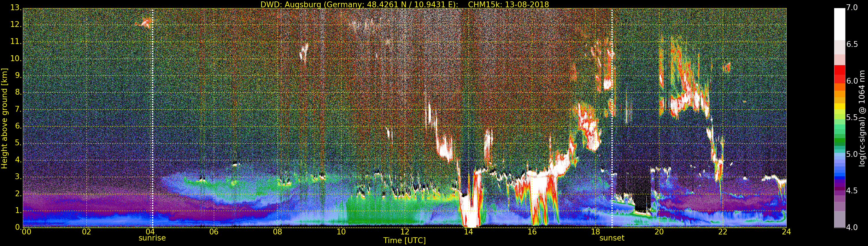Click the '13.' height axis tick label
The image size is (868, 246).
(16, 8)
